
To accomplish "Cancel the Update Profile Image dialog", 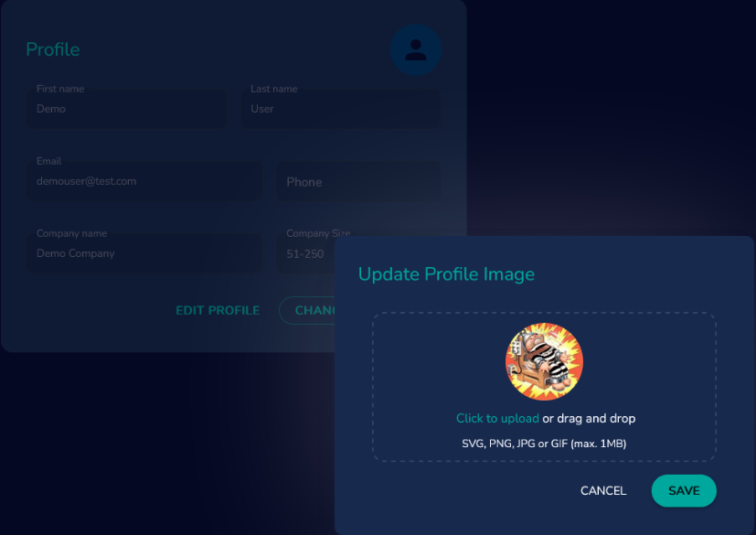I will pos(603,490).
